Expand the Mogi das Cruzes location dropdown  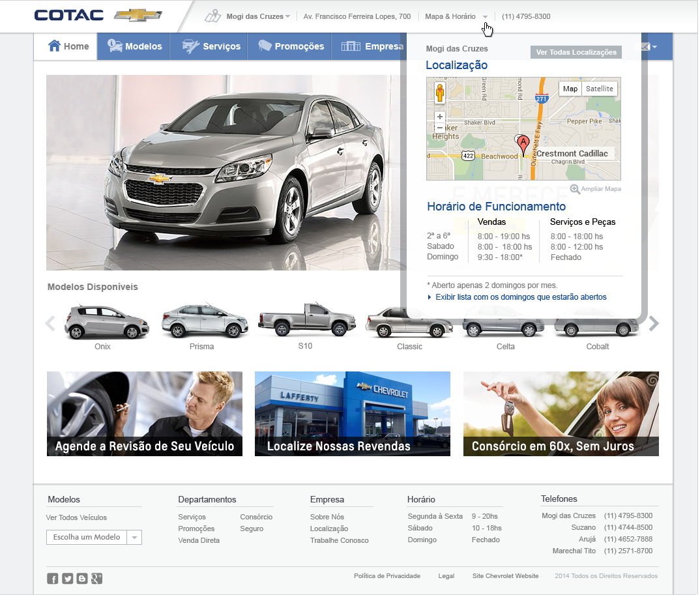[287, 16]
